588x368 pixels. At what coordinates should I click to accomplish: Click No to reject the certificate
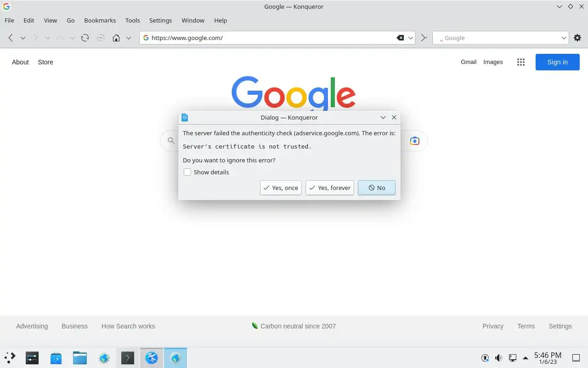pos(377,188)
